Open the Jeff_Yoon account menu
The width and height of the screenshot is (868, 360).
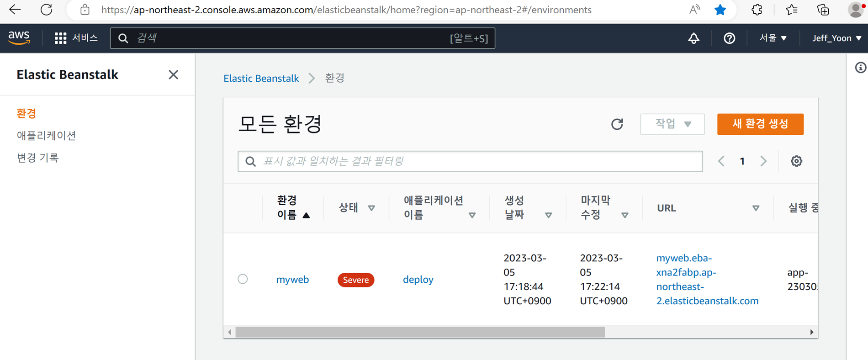pyautogui.click(x=836, y=38)
